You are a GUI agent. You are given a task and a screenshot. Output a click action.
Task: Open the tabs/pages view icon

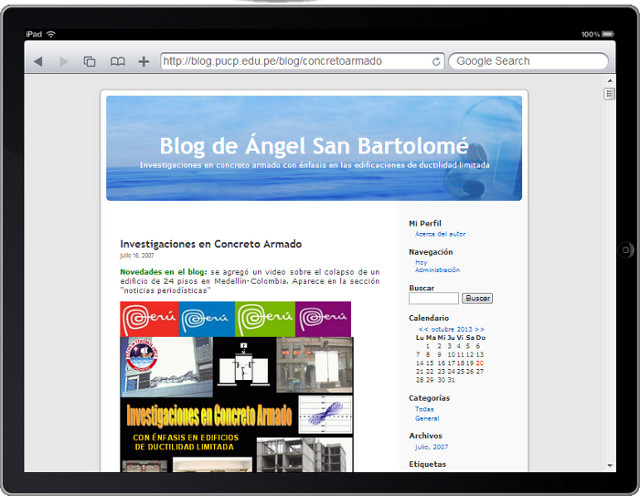click(x=90, y=62)
